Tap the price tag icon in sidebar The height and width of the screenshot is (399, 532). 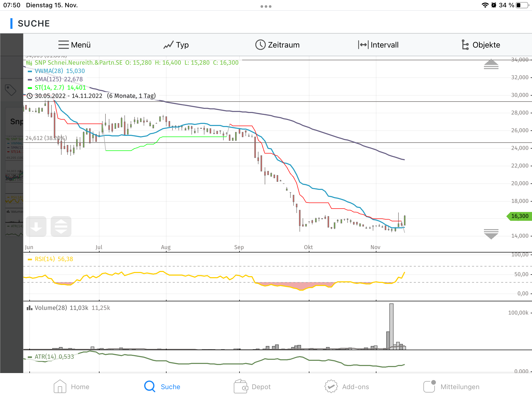click(x=11, y=90)
